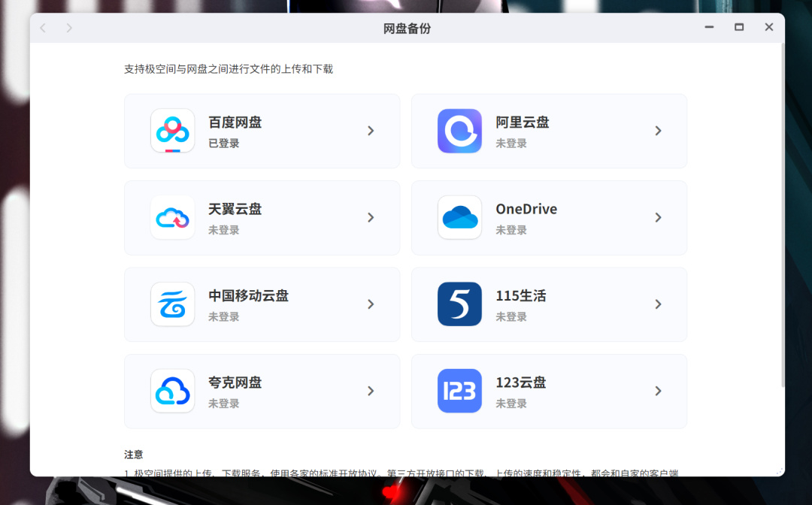Select the 夸克网盘 cloud icon
The image size is (812, 505).
(172, 391)
